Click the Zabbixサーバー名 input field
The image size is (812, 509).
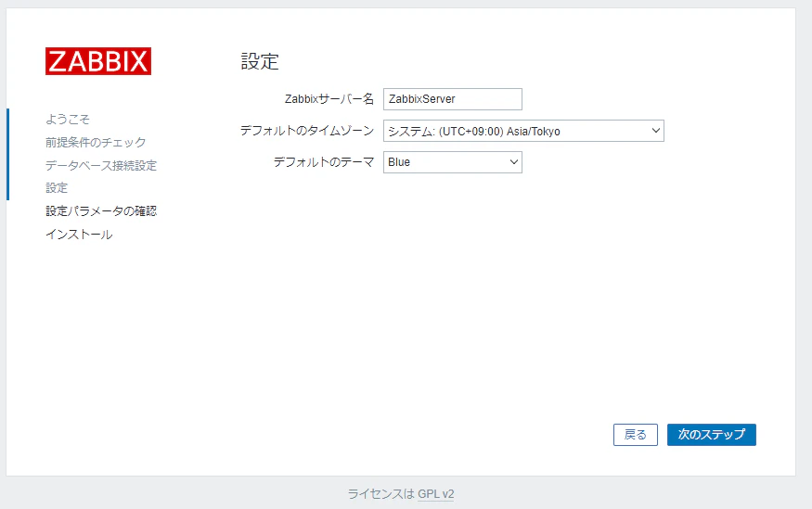tap(453, 99)
